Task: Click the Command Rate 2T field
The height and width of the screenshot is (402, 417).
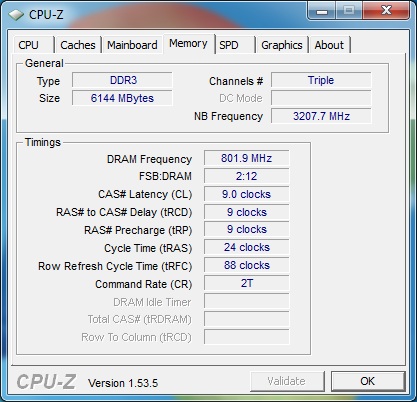Action: point(246,283)
